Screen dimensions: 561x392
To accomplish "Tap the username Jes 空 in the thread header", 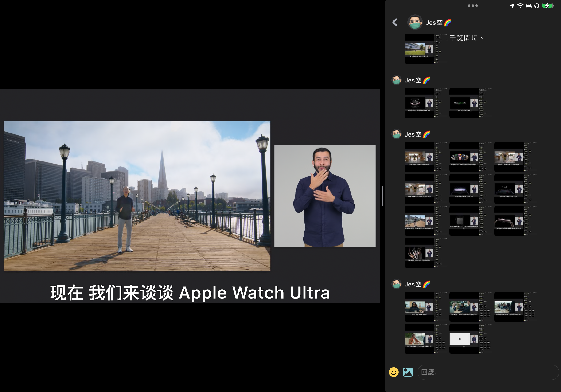I will [x=438, y=23].
